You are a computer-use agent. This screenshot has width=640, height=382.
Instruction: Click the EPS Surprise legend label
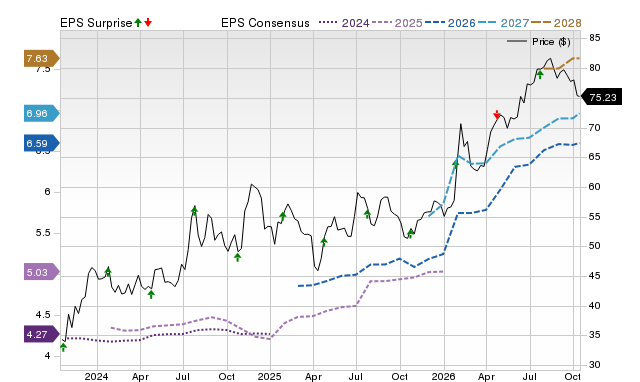[x=96, y=23]
